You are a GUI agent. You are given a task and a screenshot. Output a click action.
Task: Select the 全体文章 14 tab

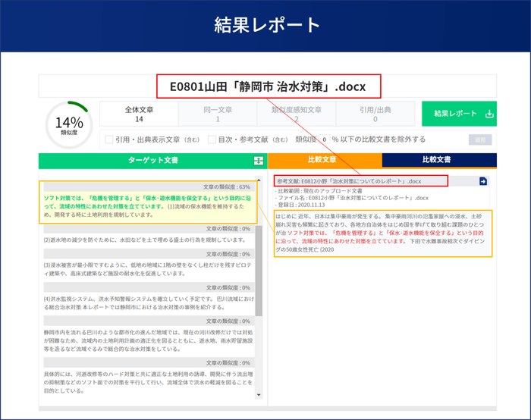[x=139, y=114]
